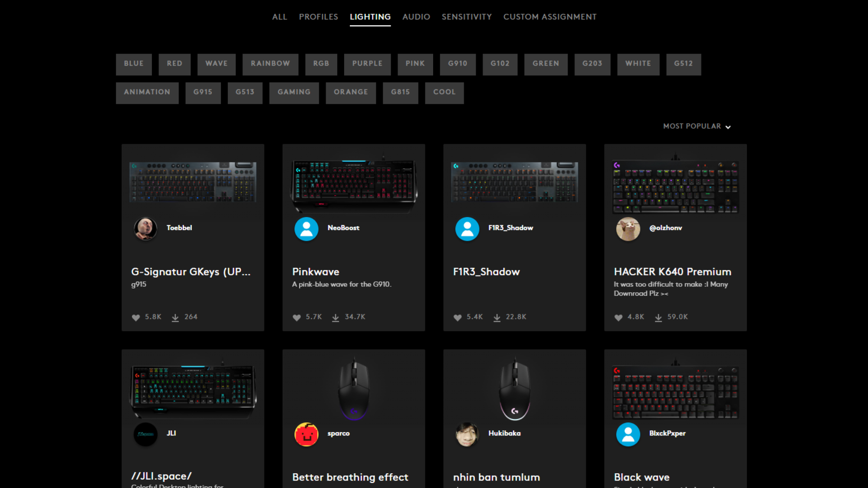
Task: Open @olzhonv cat avatar
Action: point(628,228)
